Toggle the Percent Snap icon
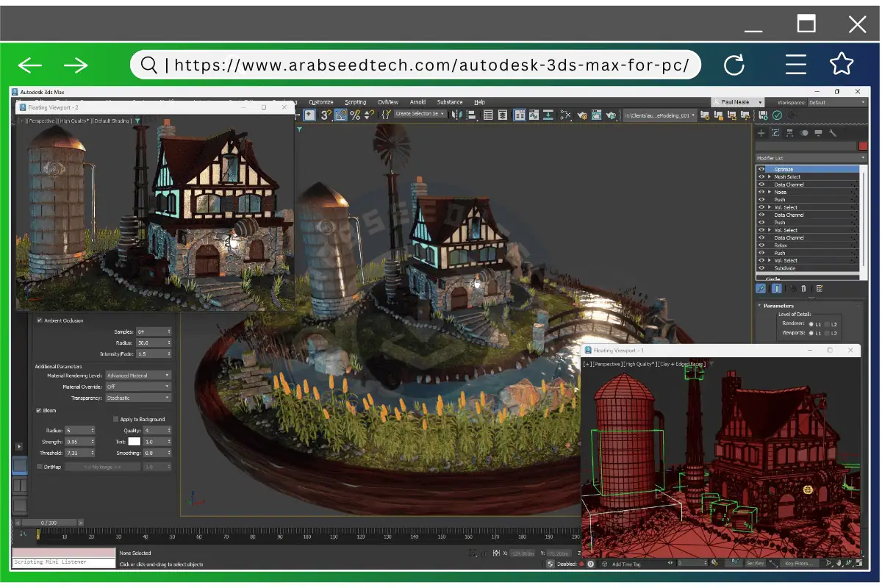882x588 pixels. (x=355, y=115)
